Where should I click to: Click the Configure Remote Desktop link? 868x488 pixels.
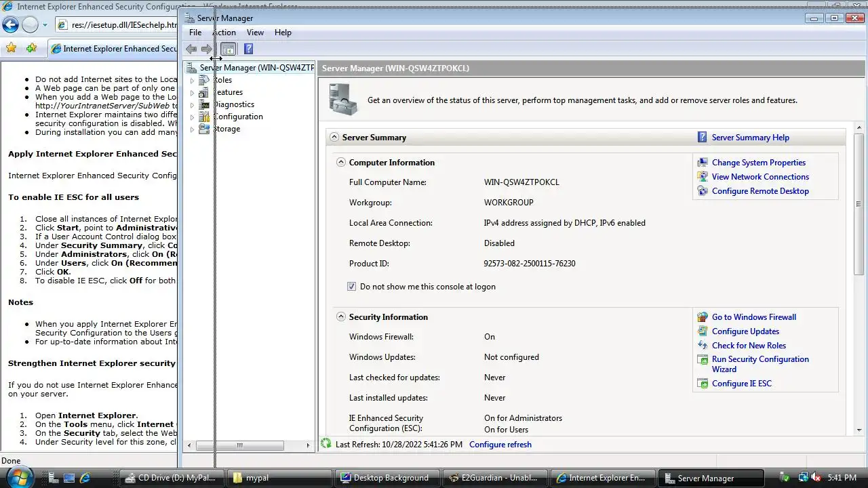pyautogui.click(x=760, y=191)
